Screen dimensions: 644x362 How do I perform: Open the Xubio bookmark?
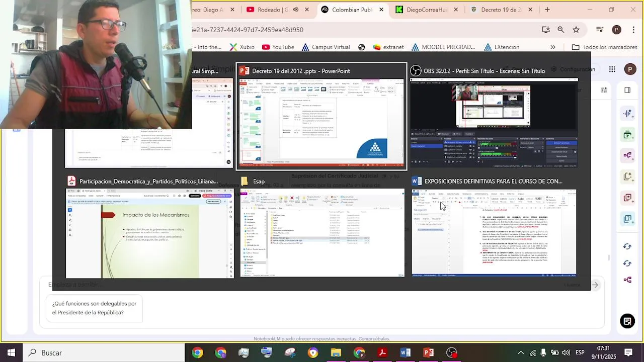pos(242,47)
